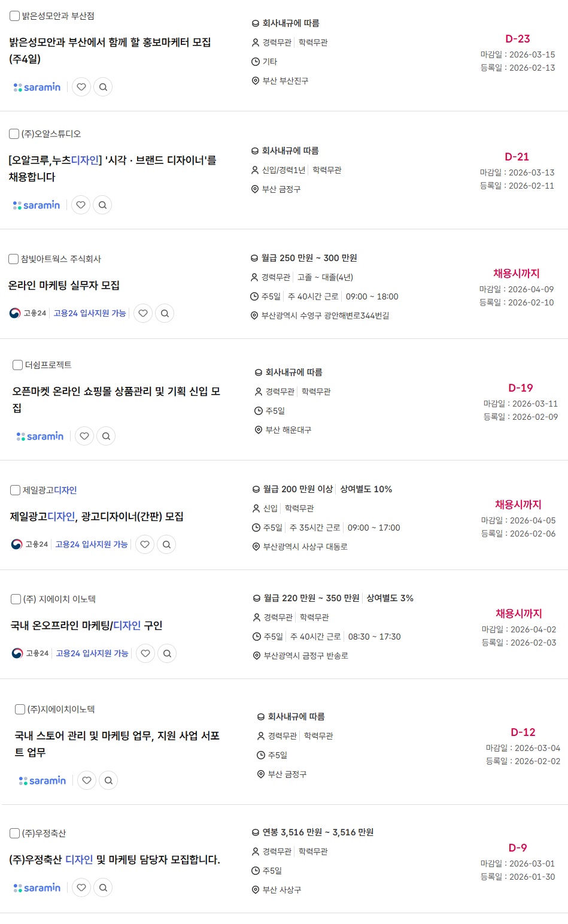Click 고용24 입사지원 가능 link for 참빛아트웍스
568x924 pixels.
[x=90, y=313]
